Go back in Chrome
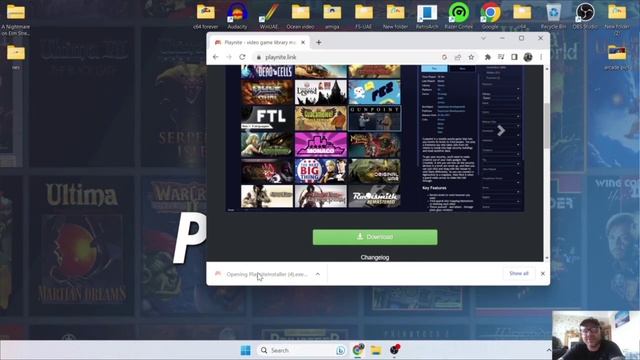The height and width of the screenshot is (360, 640). tap(216, 57)
